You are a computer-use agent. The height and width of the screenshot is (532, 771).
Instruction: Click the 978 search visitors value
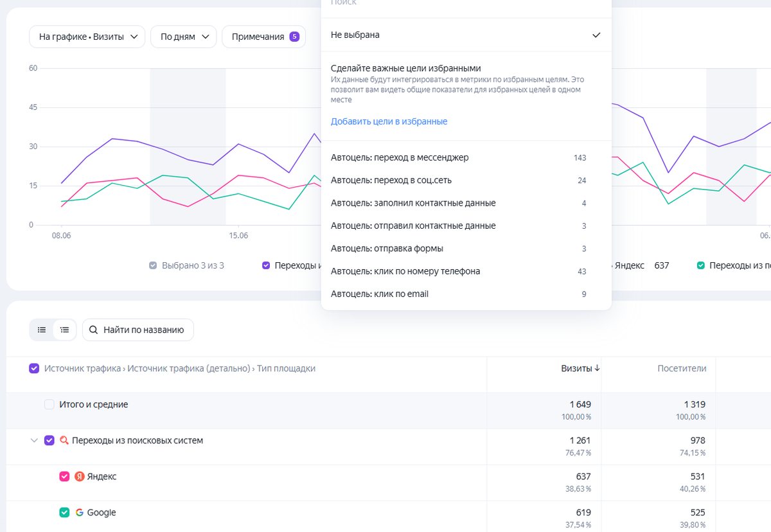697,440
